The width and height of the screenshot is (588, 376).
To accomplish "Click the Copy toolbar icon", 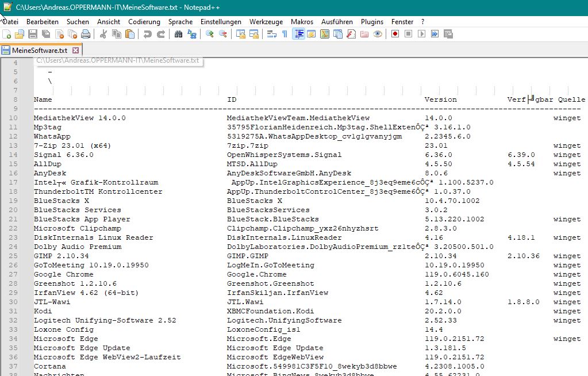I will [117, 34].
